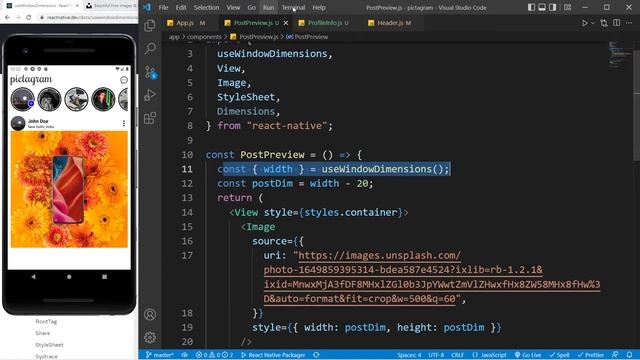640x360 pixels.
Task: Open the Help menu
Action: 319,7
